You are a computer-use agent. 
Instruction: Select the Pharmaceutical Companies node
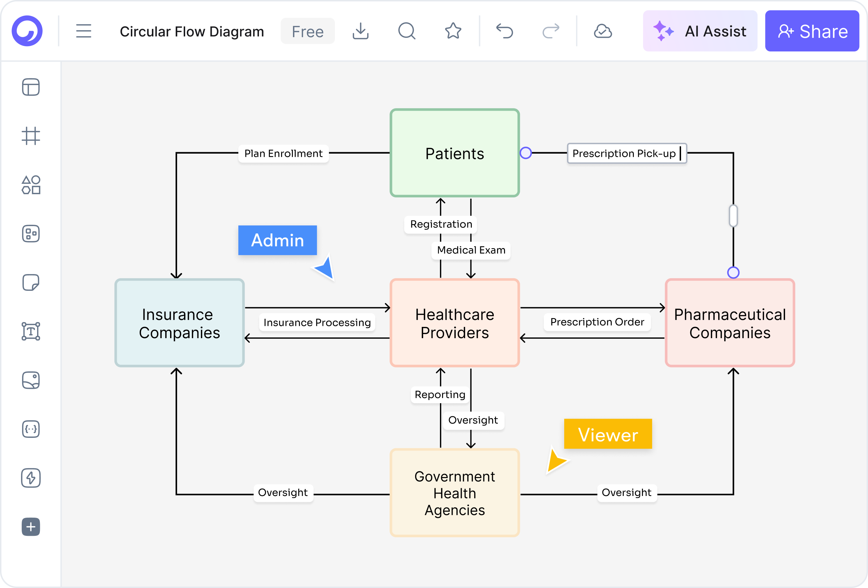(x=730, y=323)
